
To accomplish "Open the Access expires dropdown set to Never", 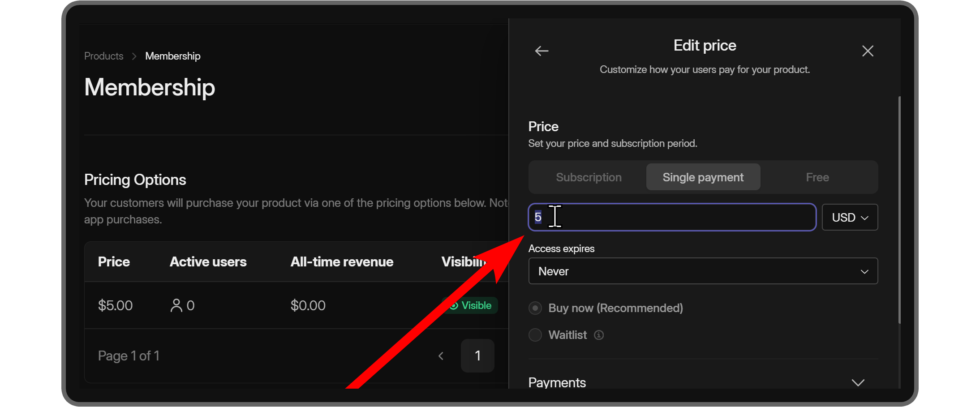I will point(703,271).
